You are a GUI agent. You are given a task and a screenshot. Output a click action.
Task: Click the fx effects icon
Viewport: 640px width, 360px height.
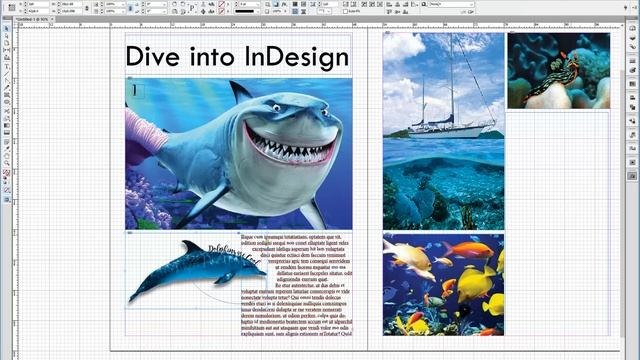pos(284,4)
